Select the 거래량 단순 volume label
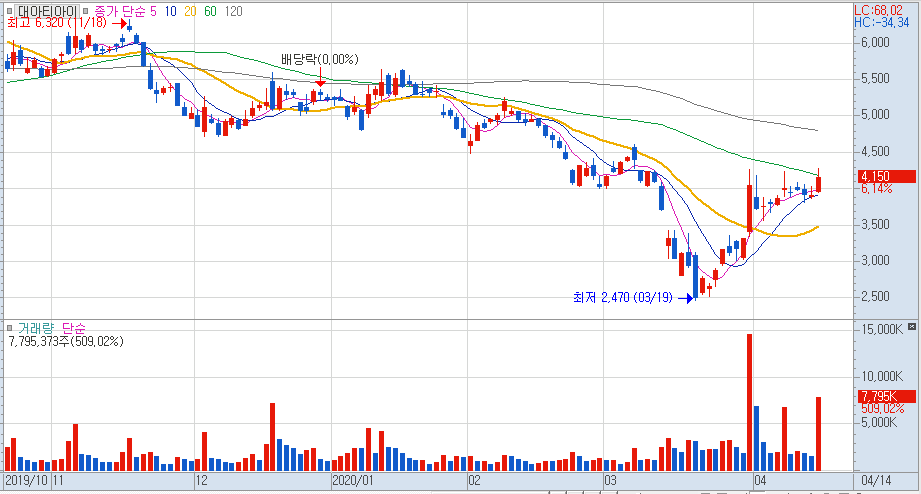The image size is (921, 494). pyautogui.click(x=52, y=328)
